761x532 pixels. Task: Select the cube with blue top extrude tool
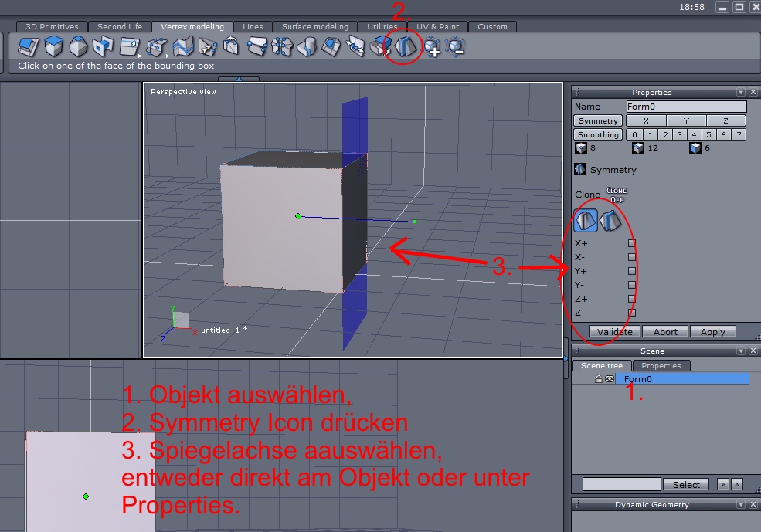coord(53,46)
